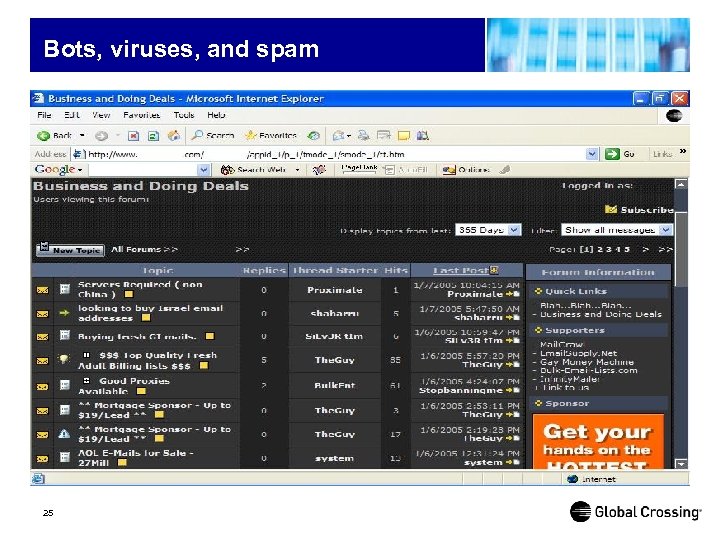Click the Subscribe link
The height and width of the screenshot is (540, 720).
coord(647,210)
